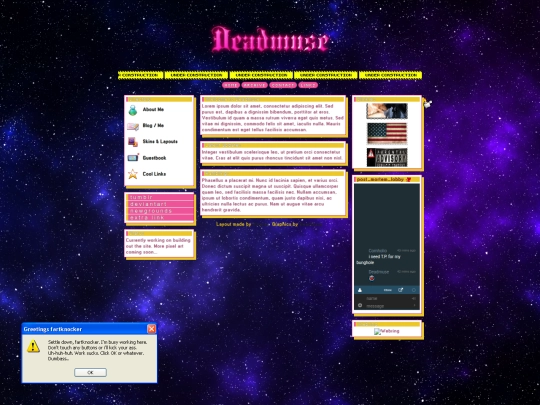Image resolution: width=540 pixels, height=405 pixels.
Task: Click the Parental Advisory stamp image
Action: (x=387, y=158)
